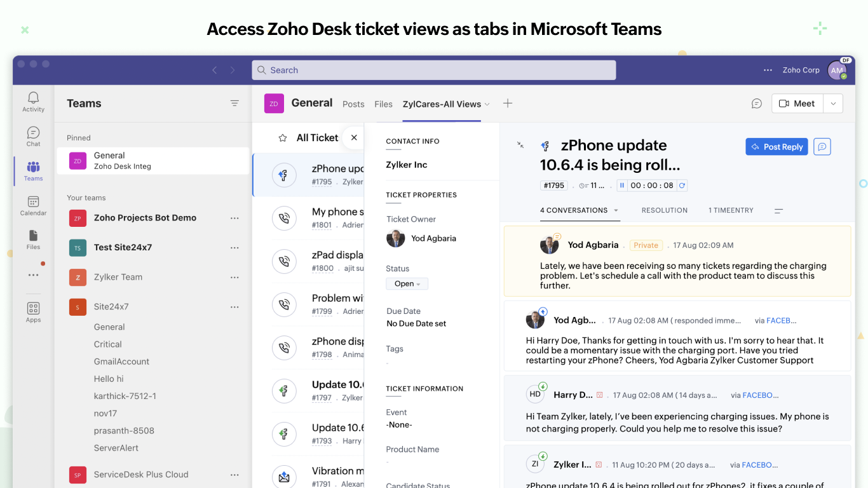Open more options for Site24x7 team

(x=234, y=307)
